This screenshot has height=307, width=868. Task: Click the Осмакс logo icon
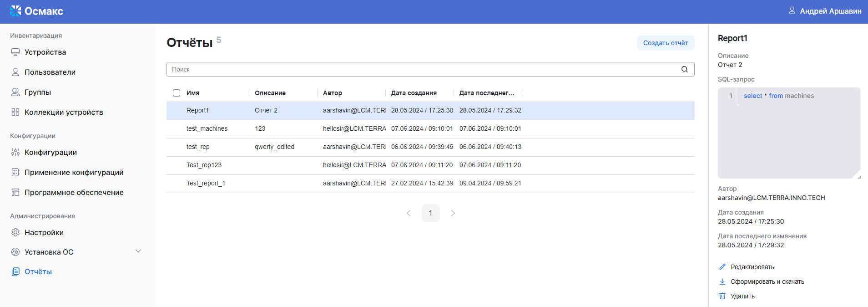point(15,11)
